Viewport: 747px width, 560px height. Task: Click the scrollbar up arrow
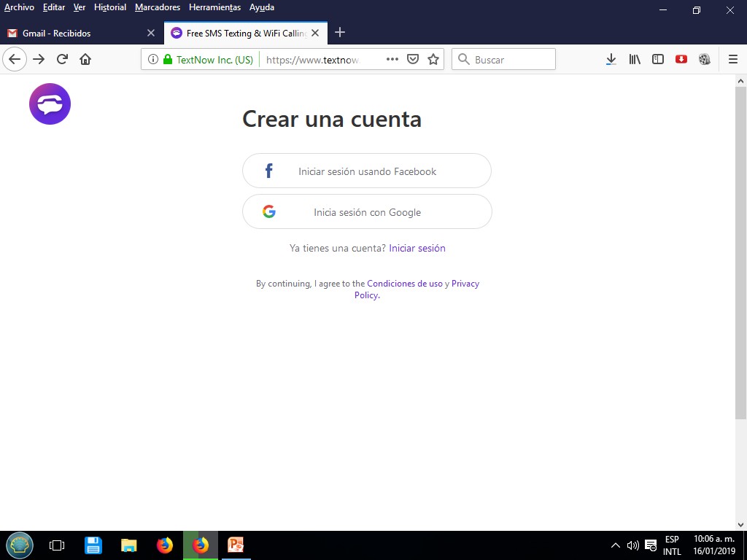click(x=740, y=81)
